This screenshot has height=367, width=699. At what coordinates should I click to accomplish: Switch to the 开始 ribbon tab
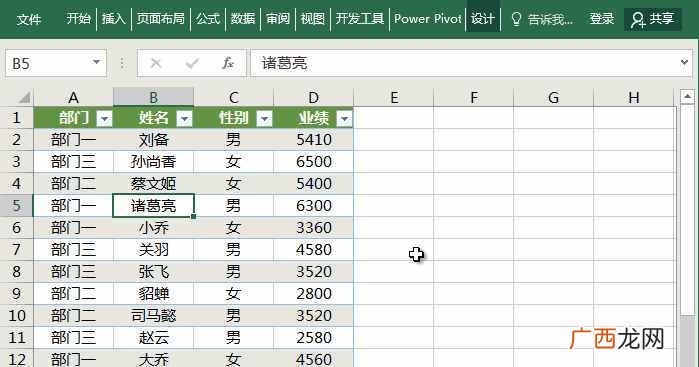78,19
